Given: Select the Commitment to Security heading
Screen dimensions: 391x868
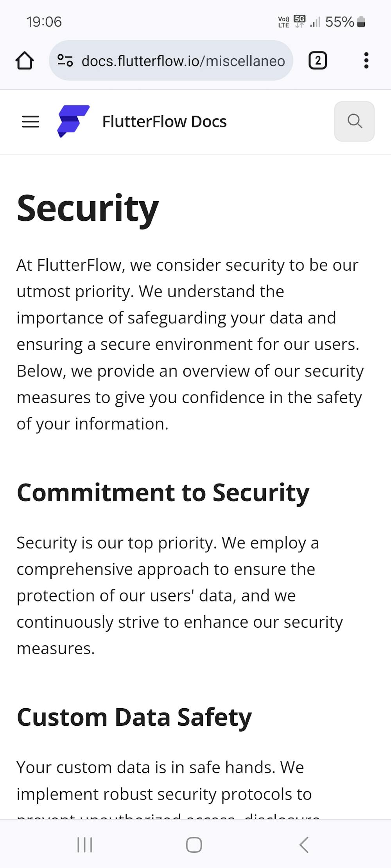Looking at the screenshot, I should tap(163, 492).
